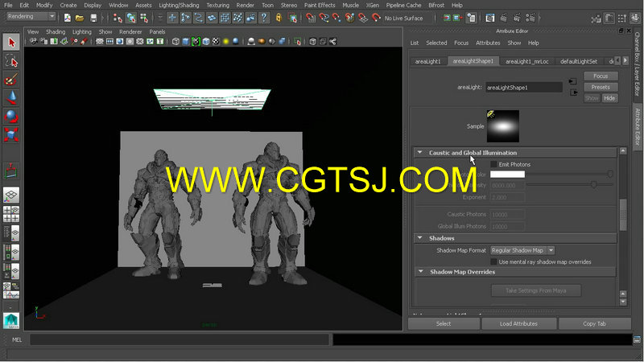The width and height of the screenshot is (644, 362).
Task: Toggle wireframe shading in viewport toolbar
Action: pyautogui.click(x=175, y=42)
